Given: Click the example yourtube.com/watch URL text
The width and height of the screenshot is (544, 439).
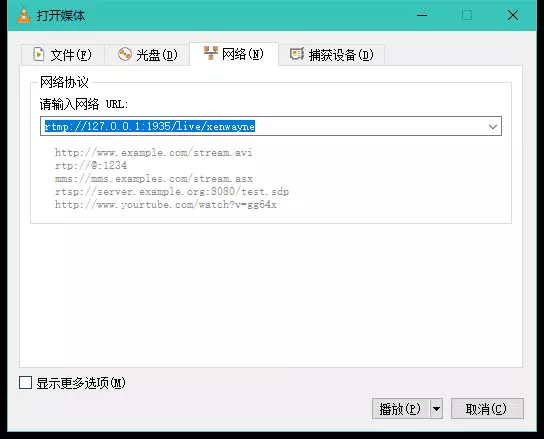Looking at the screenshot, I should click(x=165, y=204).
